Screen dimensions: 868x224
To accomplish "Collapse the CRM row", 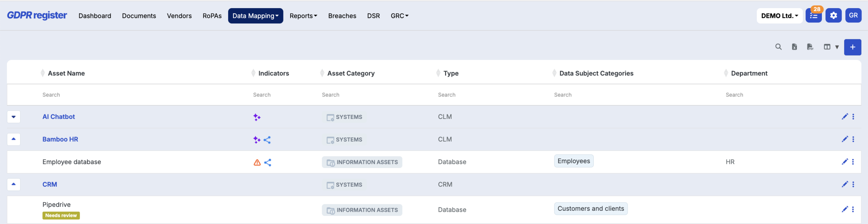I will pyautogui.click(x=14, y=184).
